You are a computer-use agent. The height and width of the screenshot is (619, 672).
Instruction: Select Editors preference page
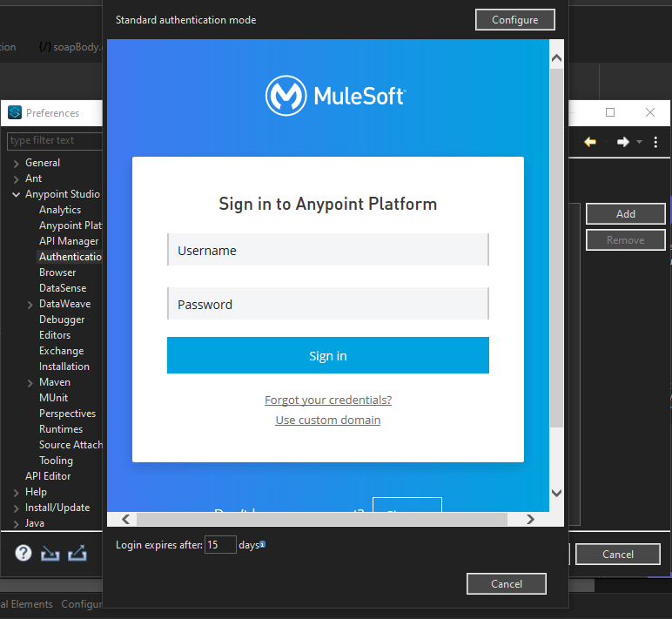(x=55, y=335)
